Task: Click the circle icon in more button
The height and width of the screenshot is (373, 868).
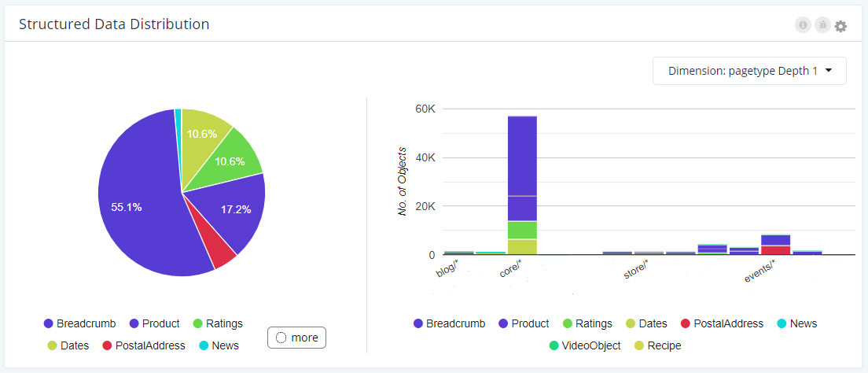Action: coord(280,338)
